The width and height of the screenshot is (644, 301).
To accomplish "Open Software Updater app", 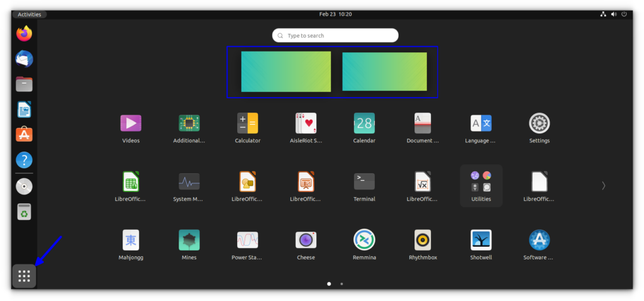I will click(x=539, y=240).
